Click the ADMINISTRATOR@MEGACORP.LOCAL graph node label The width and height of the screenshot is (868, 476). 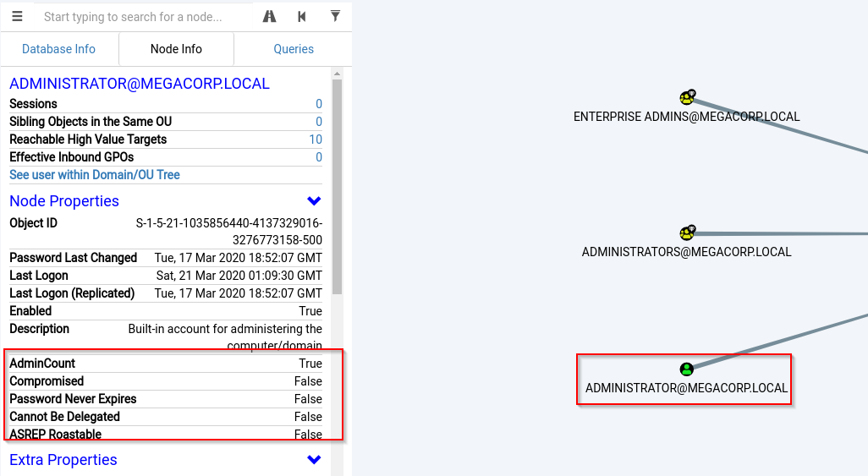[x=686, y=388]
